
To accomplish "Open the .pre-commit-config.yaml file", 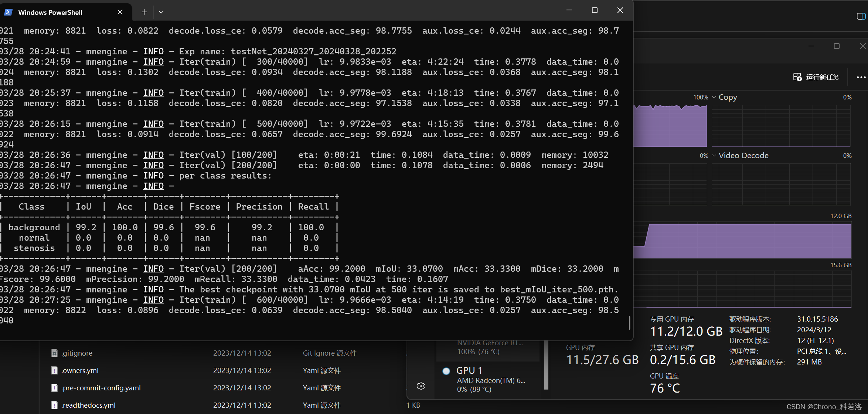I will (101, 388).
